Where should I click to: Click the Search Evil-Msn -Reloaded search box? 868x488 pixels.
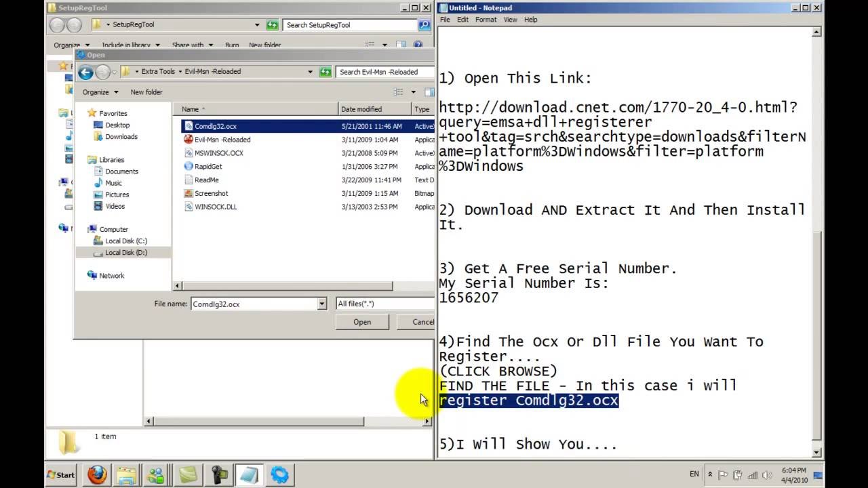coord(385,71)
